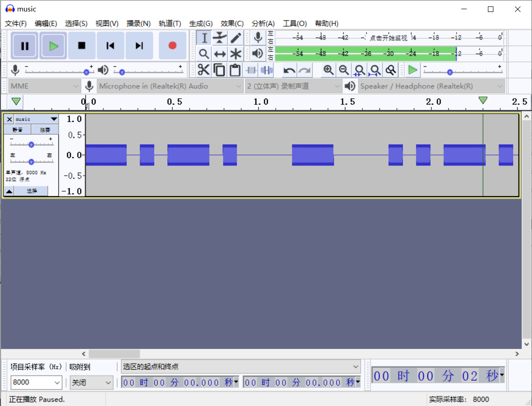Click Silence audio selection icon
This screenshot has width=532, height=406.
[266, 70]
